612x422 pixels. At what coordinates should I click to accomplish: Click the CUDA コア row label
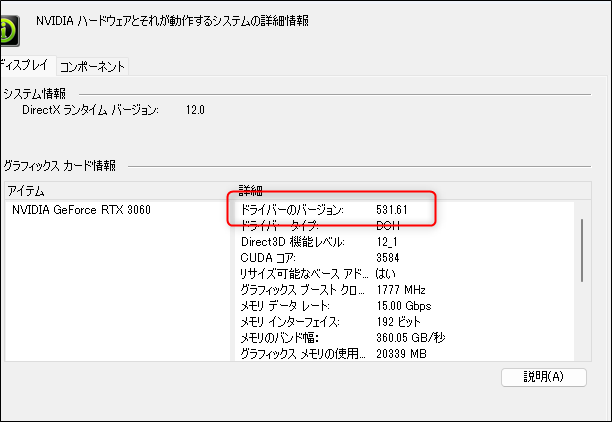[268, 258]
